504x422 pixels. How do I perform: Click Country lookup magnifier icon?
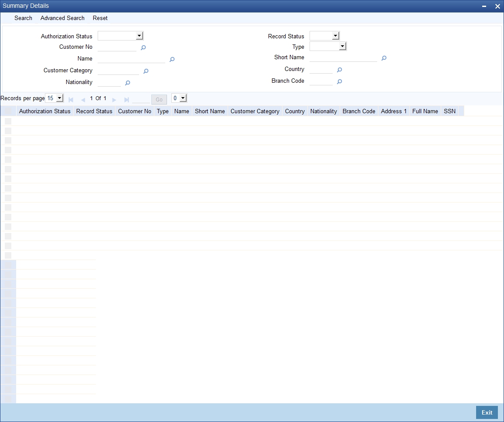339,70
